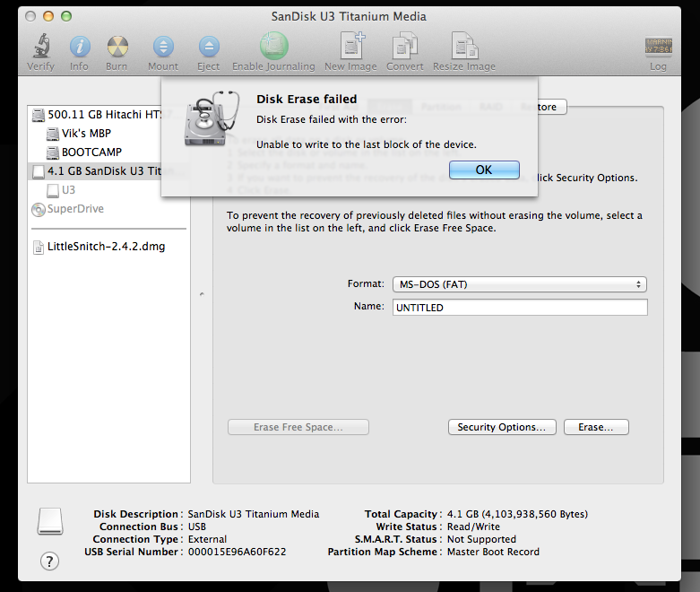Viewport: 700px width, 592px height.
Task: Zoom the Disk Utility window
Action: point(66,16)
